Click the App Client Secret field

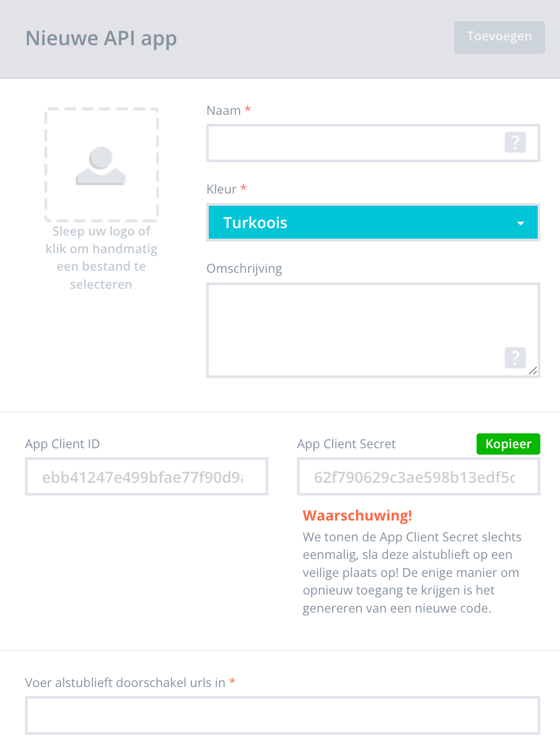coord(419,476)
